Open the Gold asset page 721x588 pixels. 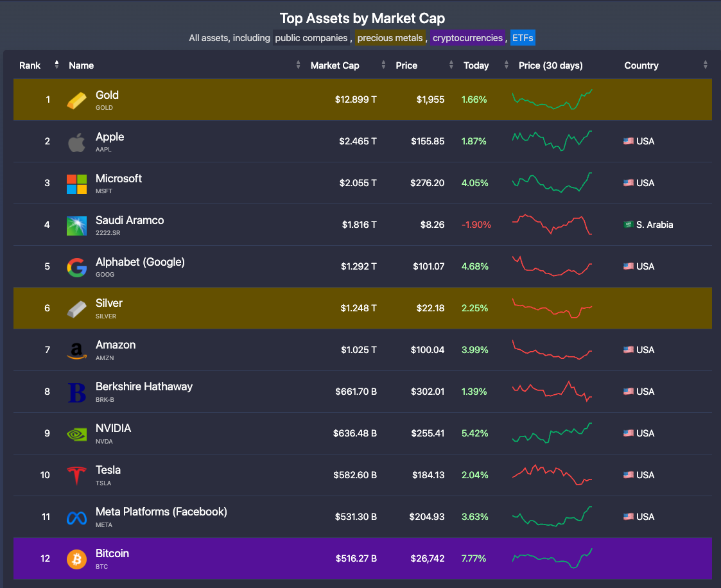coord(107,95)
